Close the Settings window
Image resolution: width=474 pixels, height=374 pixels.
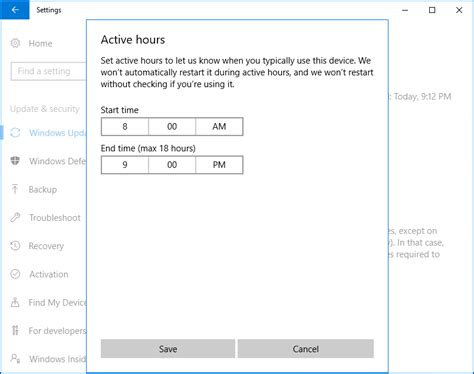(459, 10)
